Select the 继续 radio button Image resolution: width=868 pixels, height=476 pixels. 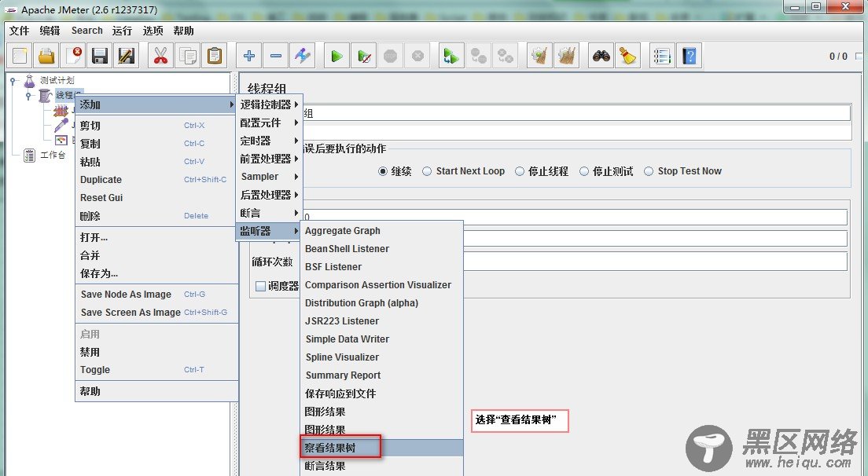[x=383, y=171]
